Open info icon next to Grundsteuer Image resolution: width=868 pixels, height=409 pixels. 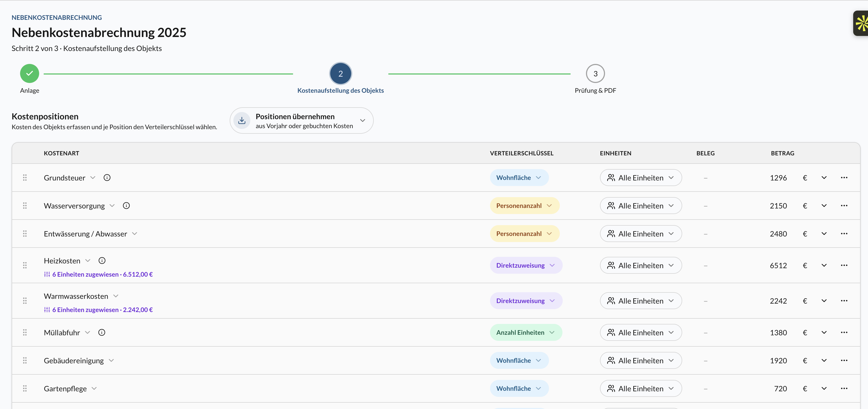(107, 178)
